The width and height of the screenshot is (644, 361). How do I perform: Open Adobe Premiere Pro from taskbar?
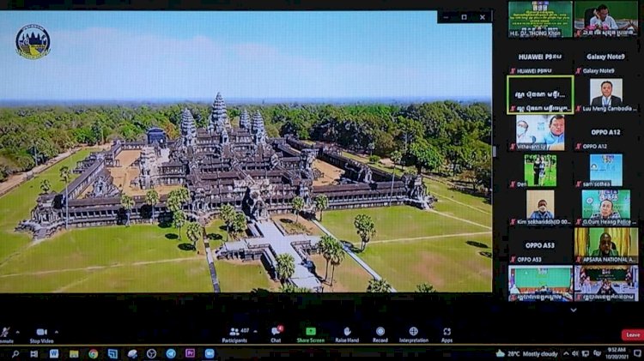click(190, 353)
